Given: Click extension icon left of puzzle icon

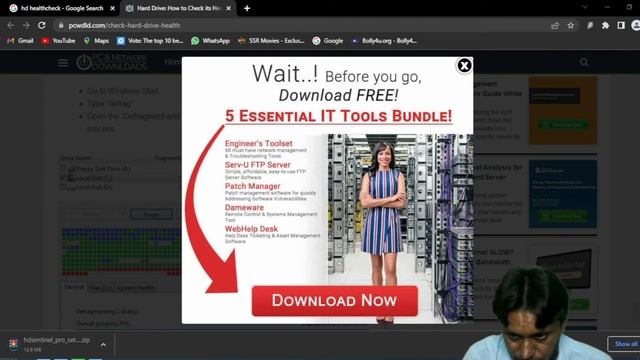Looking at the screenshot, I should point(590,26).
